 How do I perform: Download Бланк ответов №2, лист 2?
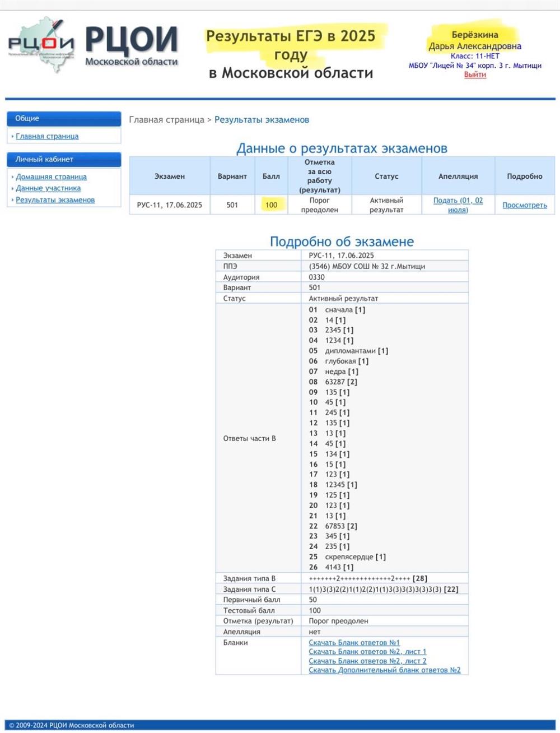tap(367, 661)
